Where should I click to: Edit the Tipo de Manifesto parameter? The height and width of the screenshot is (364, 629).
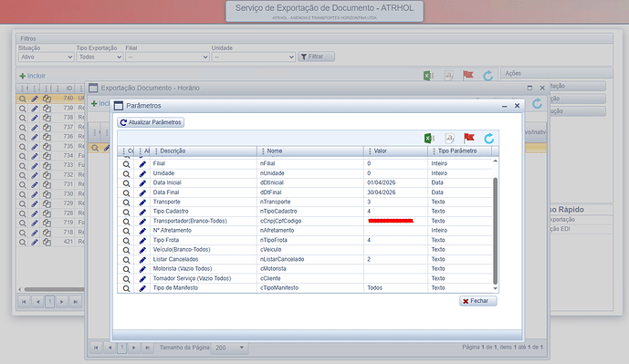coord(142,288)
